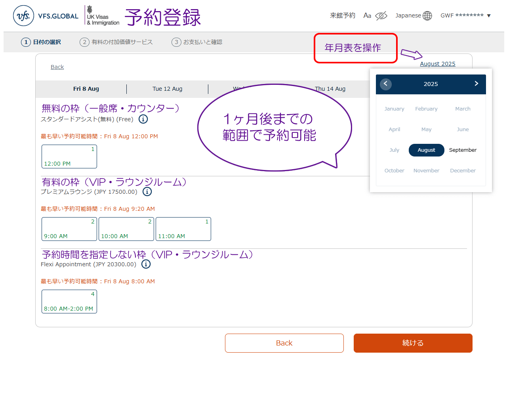
Task: Select the Thu 14 Aug date tab
Action: 330,89
